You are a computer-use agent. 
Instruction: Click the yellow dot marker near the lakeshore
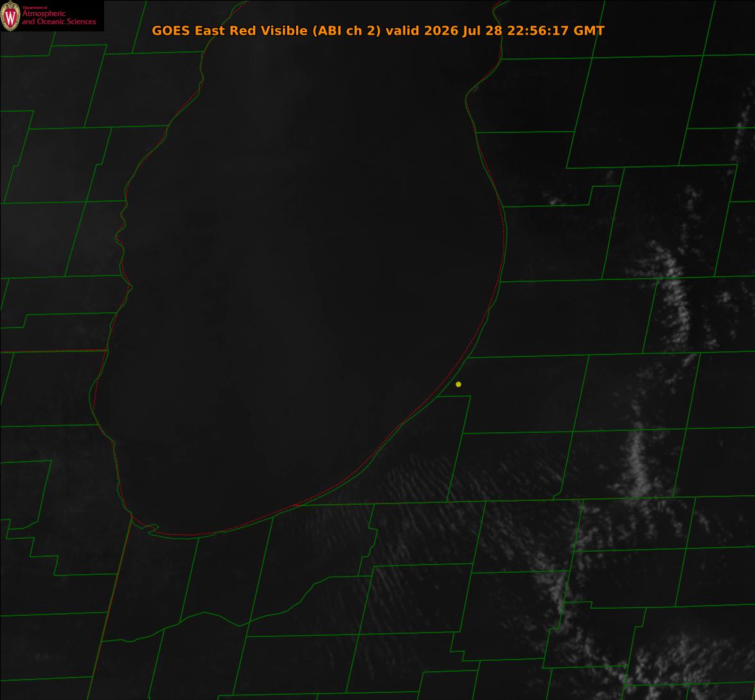coord(458,385)
